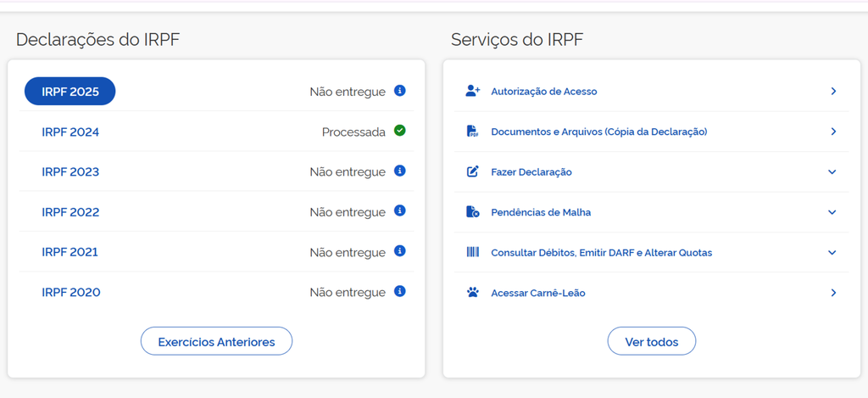
Task: Click the user-plus icon for Autorização de Acesso
Action: (473, 91)
